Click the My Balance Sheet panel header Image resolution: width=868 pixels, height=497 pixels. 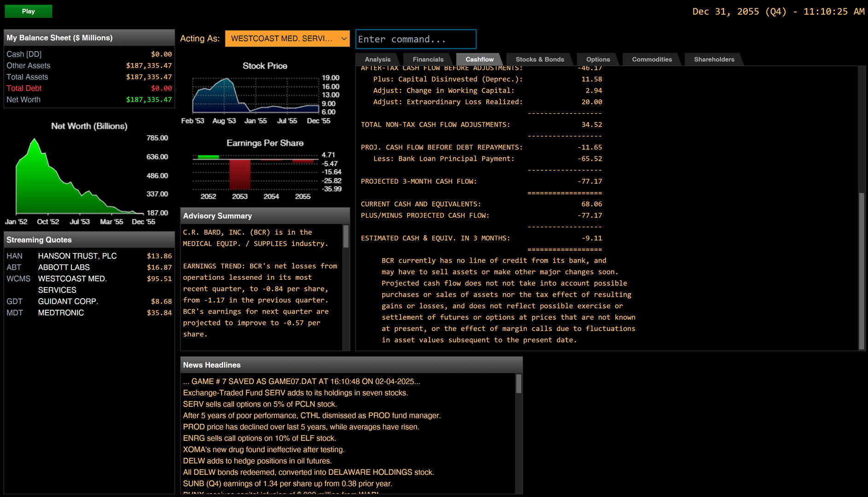tap(89, 38)
